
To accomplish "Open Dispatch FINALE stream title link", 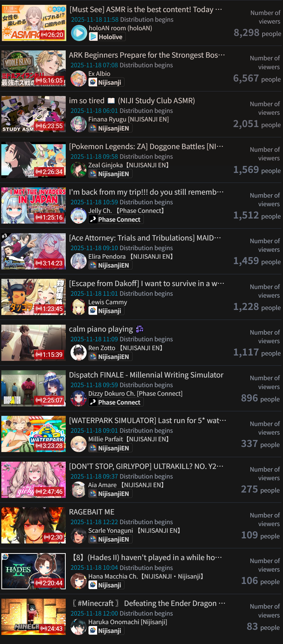I will point(146,375).
